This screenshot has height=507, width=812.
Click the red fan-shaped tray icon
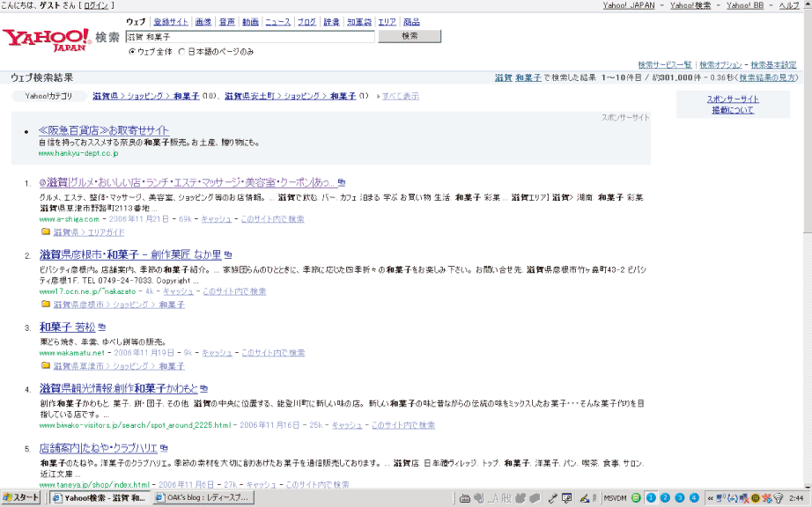click(766, 498)
